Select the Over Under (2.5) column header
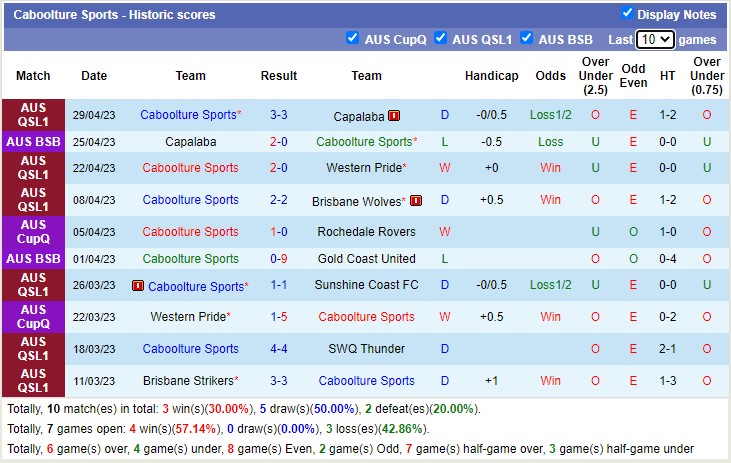This screenshot has width=731, height=463. point(595,76)
